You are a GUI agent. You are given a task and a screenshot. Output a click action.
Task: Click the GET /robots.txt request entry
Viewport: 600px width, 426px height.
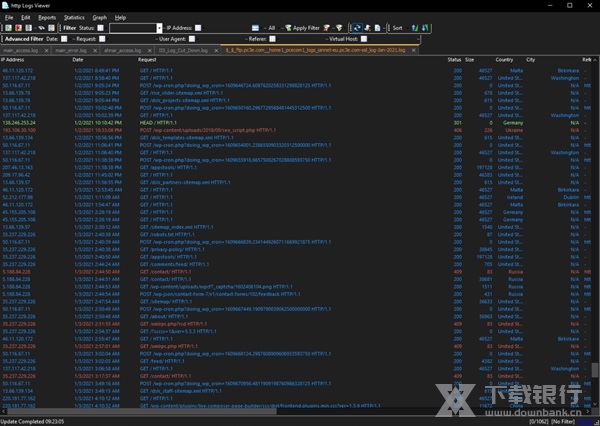point(167,235)
